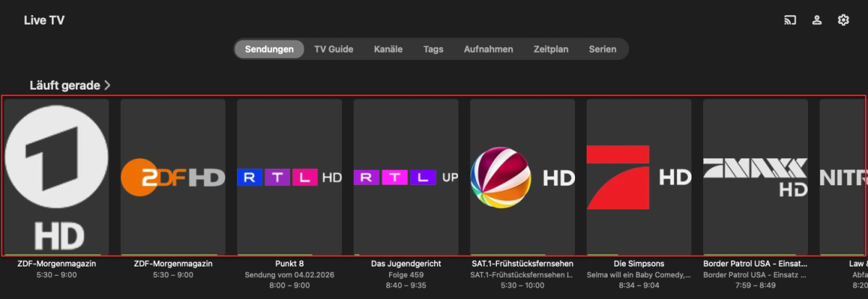Viewport: 868px width, 299px height.
Task: Open the RTL UP channel card
Action: (x=406, y=178)
